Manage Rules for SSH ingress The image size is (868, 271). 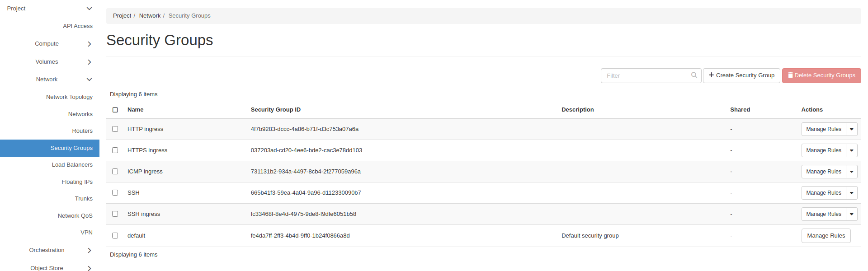coord(824,214)
